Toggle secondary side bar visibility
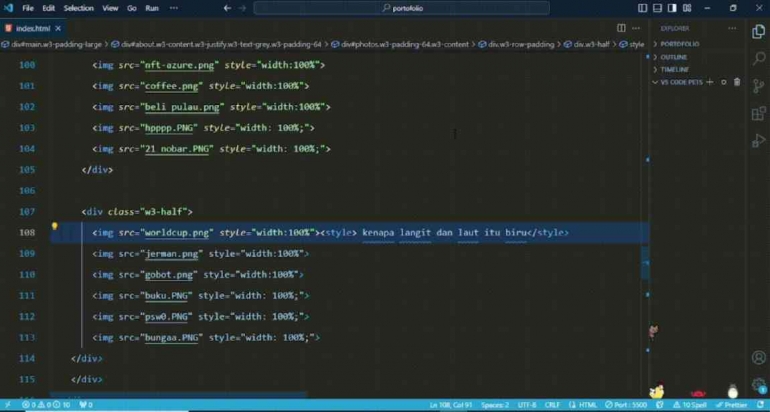This screenshot has height=412, width=770. click(x=672, y=8)
